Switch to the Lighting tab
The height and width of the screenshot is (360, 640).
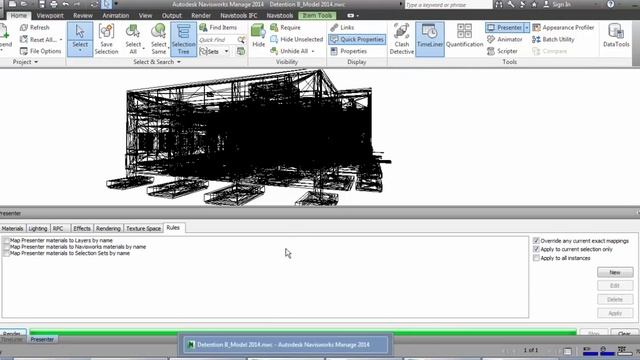click(38, 229)
